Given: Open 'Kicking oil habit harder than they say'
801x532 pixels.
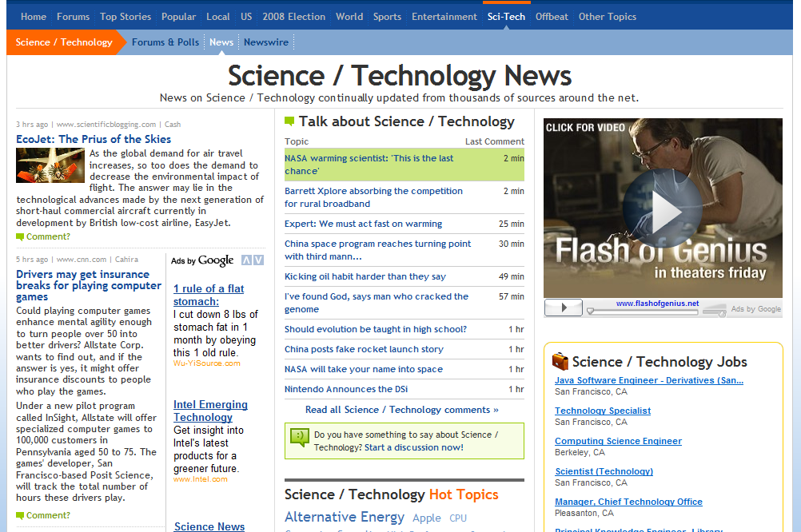Looking at the screenshot, I should [x=365, y=276].
